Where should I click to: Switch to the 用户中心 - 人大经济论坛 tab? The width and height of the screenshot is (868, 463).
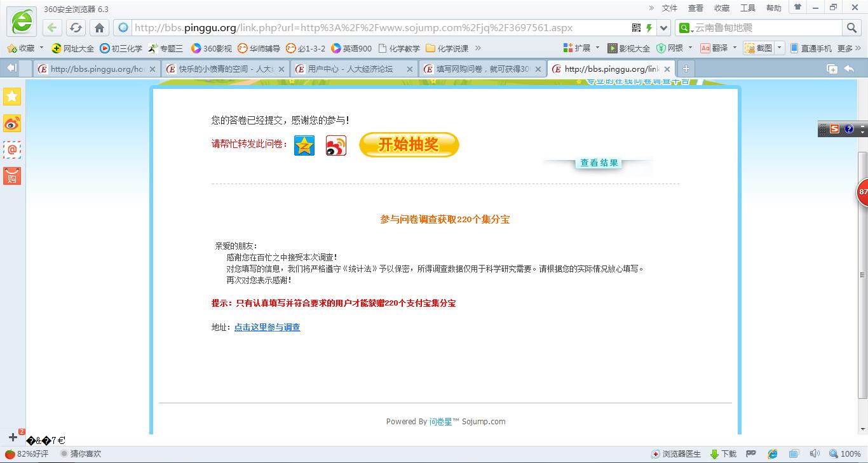point(354,69)
